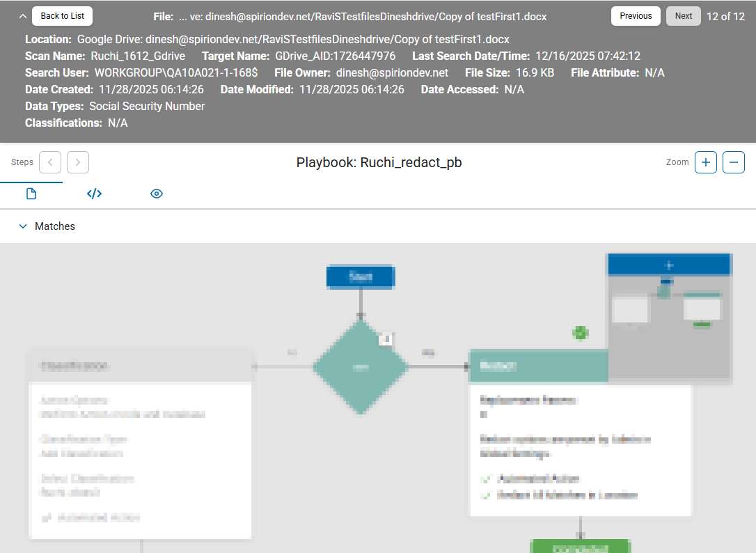
Task: Click the Start node on the canvas
Action: click(361, 276)
